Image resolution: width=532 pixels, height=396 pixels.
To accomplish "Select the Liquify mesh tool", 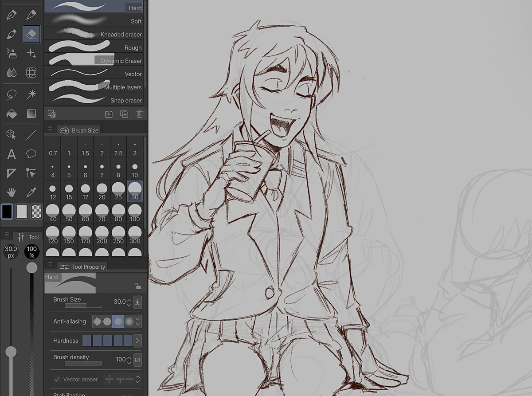I will 31,72.
